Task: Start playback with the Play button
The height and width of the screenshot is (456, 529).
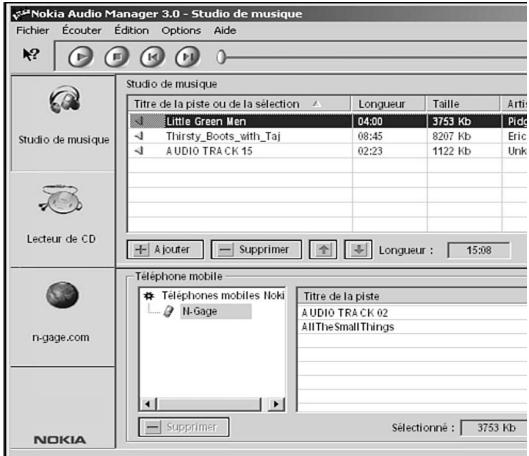Action: coord(81,57)
